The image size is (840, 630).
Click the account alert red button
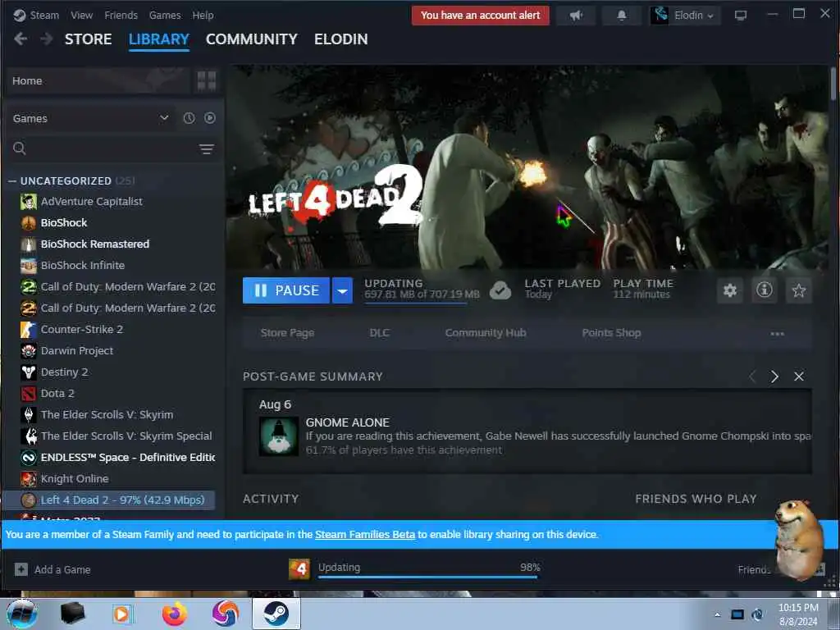(481, 16)
